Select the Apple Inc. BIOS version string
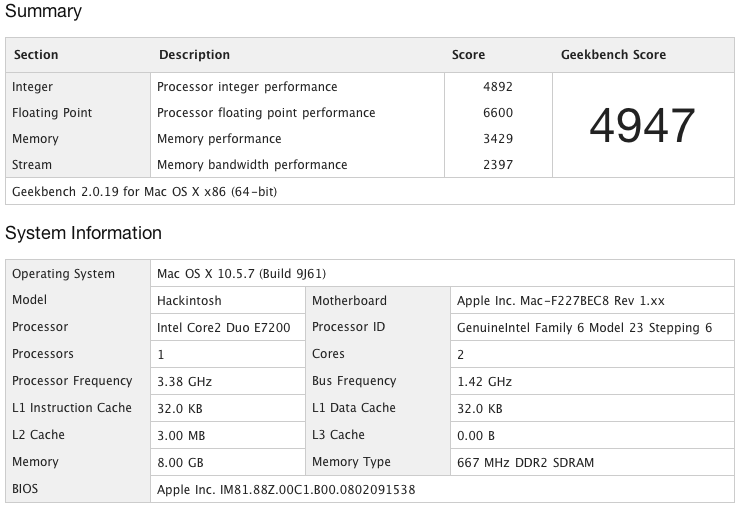This screenshot has height=512, width=741. (286, 489)
